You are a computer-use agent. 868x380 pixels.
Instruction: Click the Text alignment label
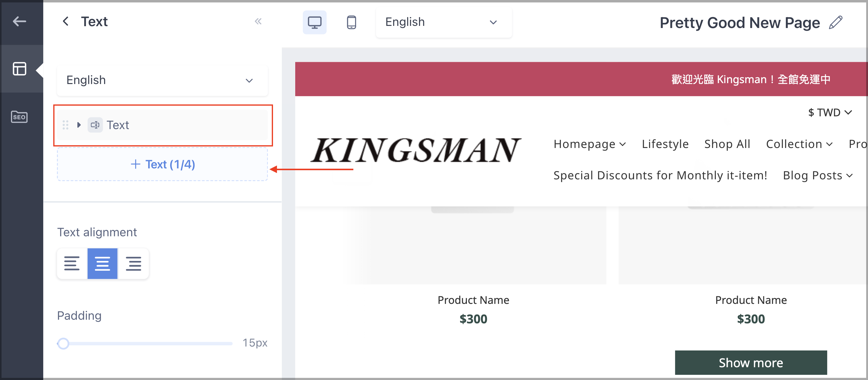point(97,232)
